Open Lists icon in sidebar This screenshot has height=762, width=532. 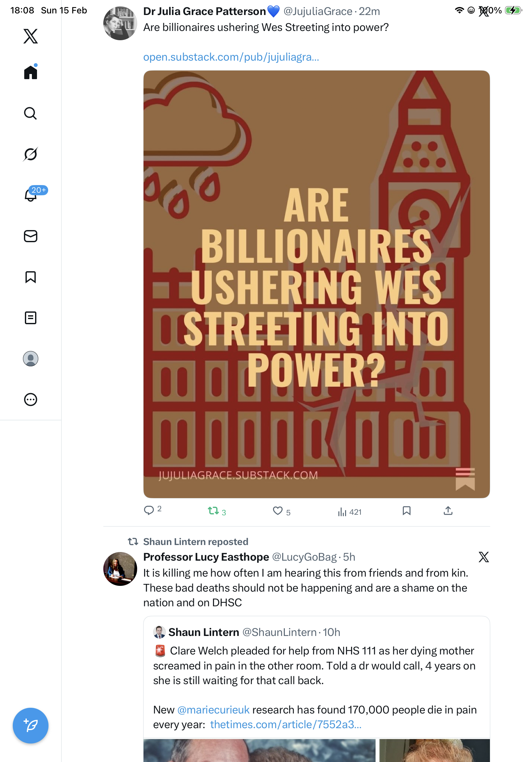31,318
